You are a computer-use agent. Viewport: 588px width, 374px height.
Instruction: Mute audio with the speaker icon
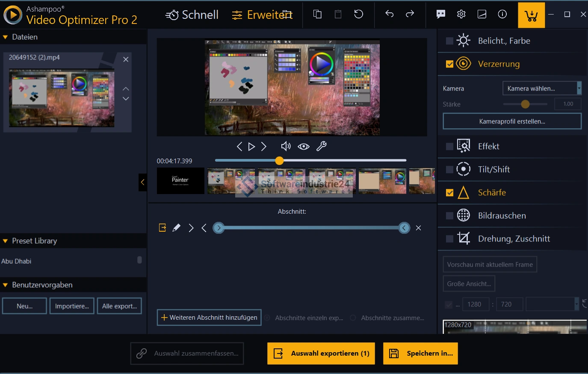[x=286, y=147]
